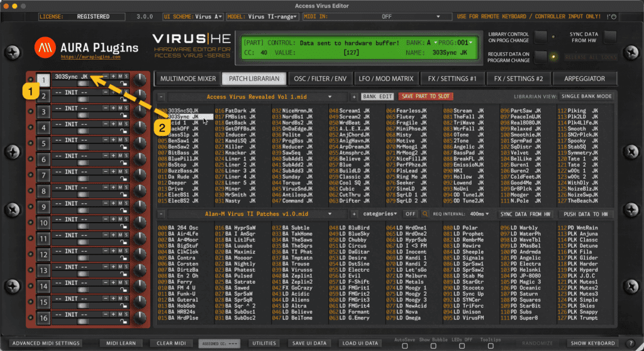Click the part 1 volume knob
644x351 pixels.
pos(140,80)
